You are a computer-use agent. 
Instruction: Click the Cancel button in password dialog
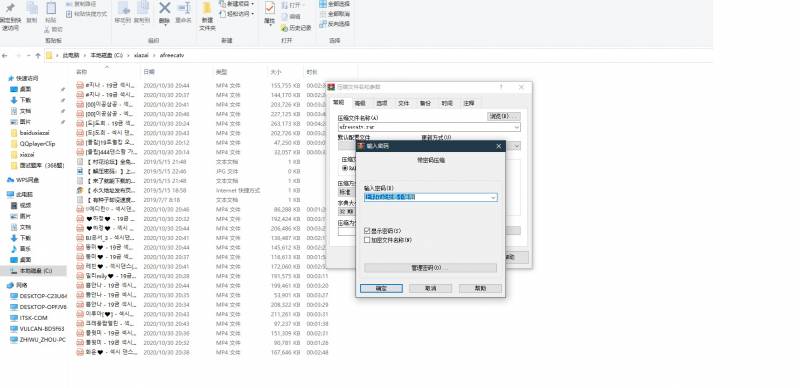(x=431, y=288)
